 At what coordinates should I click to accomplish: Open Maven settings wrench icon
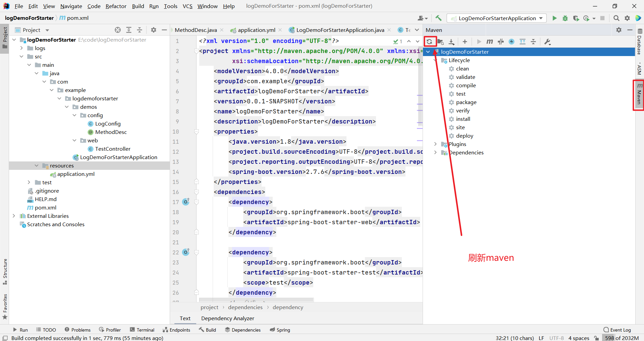tap(547, 42)
